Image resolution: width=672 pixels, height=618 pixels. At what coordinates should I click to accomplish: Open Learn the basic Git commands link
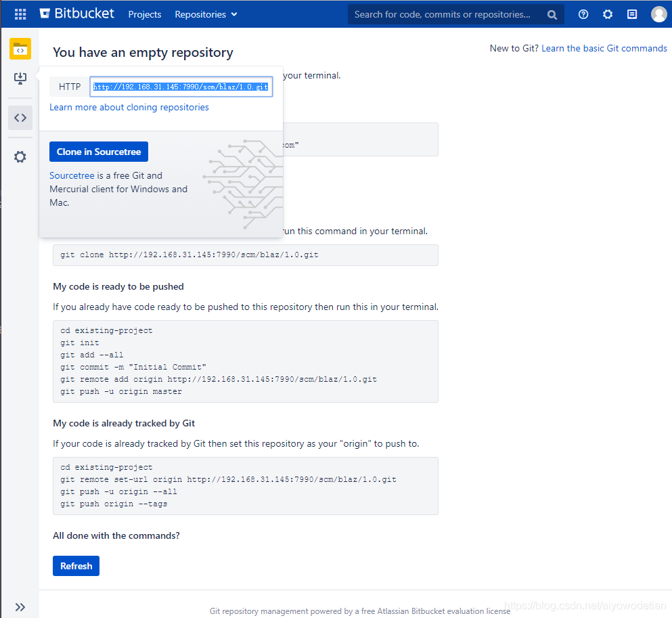[x=604, y=48]
